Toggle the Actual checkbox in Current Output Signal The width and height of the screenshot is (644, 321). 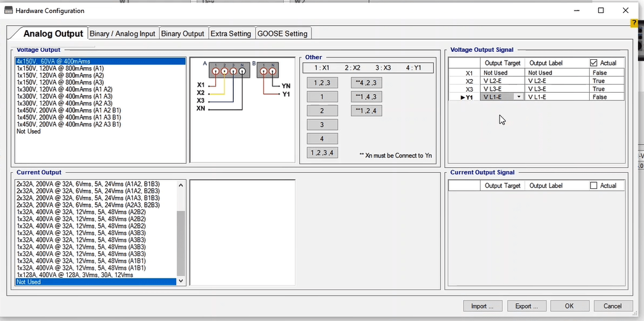pos(594,185)
